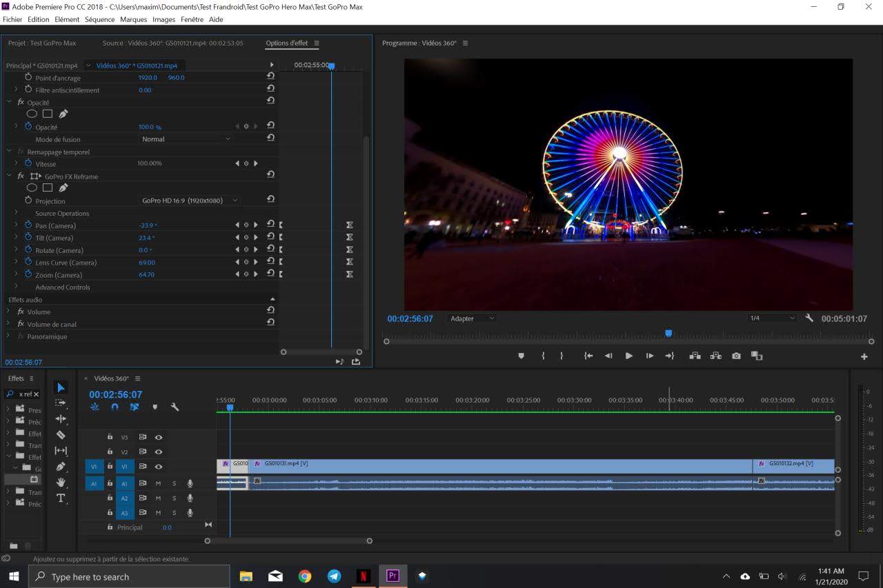Click the Extract button in Program monitor
Image resolution: width=883 pixels, height=588 pixels.
tap(715, 356)
